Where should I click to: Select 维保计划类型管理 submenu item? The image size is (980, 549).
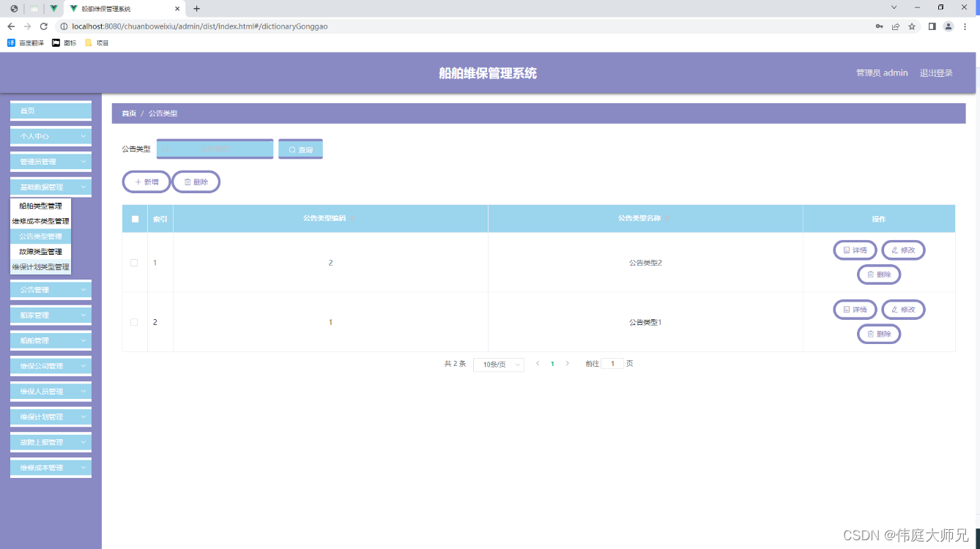tap(41, 267)
